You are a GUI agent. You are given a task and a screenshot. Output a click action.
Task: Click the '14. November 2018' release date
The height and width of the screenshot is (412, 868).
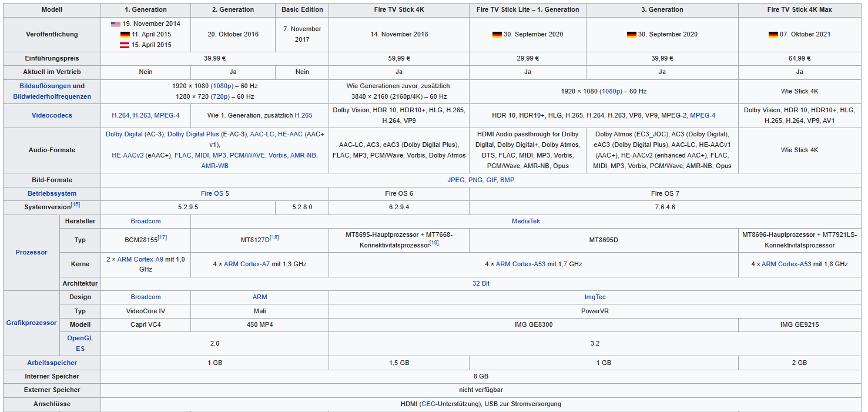click(399, 34)
